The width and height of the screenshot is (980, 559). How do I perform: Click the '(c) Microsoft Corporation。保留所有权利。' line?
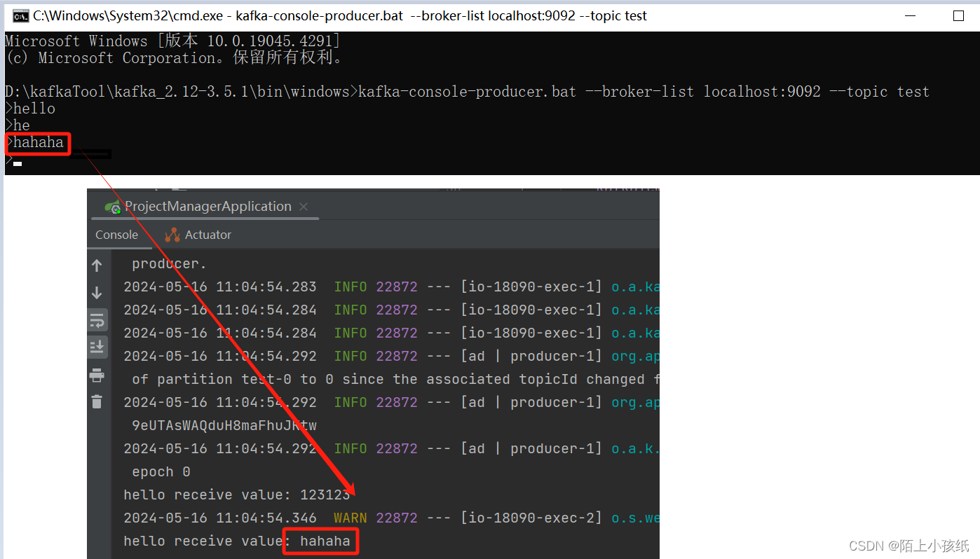tap(173, 58)
